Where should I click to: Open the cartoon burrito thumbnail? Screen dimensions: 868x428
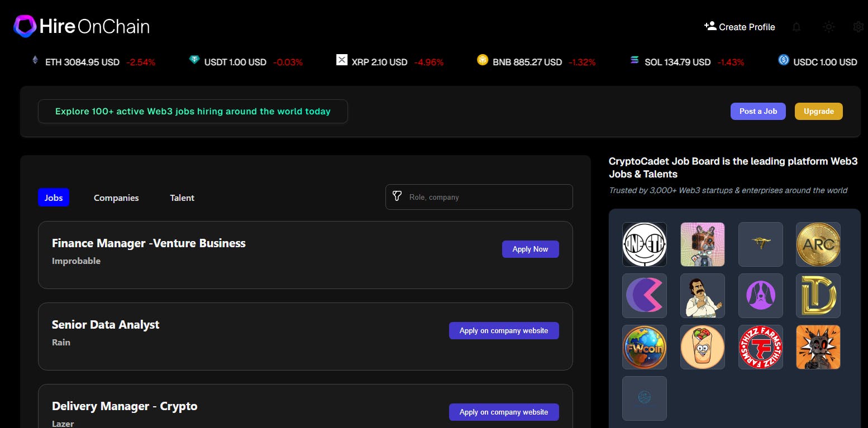click(703, 347)
